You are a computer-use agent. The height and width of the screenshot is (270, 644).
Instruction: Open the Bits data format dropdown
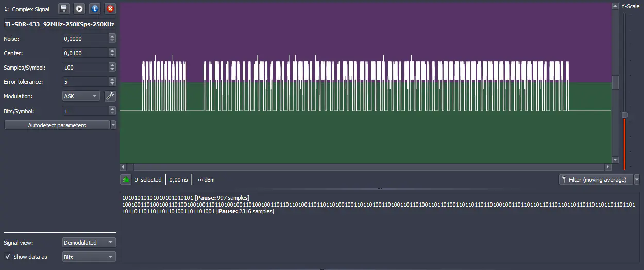click(x=88, y=257)
